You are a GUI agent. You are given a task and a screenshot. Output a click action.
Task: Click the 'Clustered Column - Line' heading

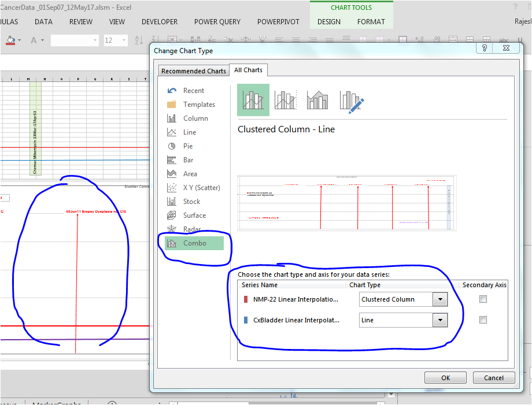coord(286,129)
